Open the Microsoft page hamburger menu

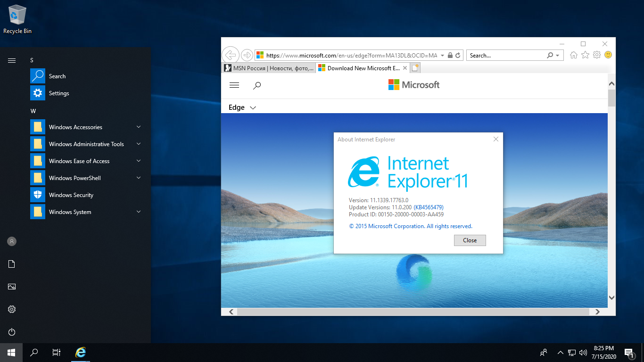[234, 85]
